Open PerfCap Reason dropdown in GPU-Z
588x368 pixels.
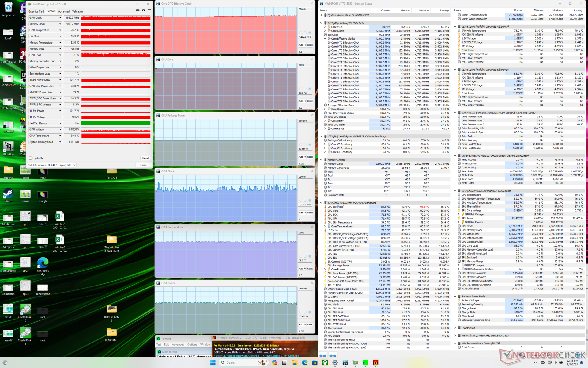[x=60, y=123]
